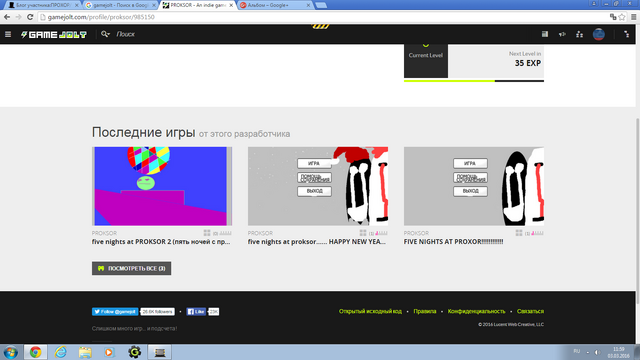640x360 pixels.
Task: Bookmark this page with the star icon
Action: [622, 17]
